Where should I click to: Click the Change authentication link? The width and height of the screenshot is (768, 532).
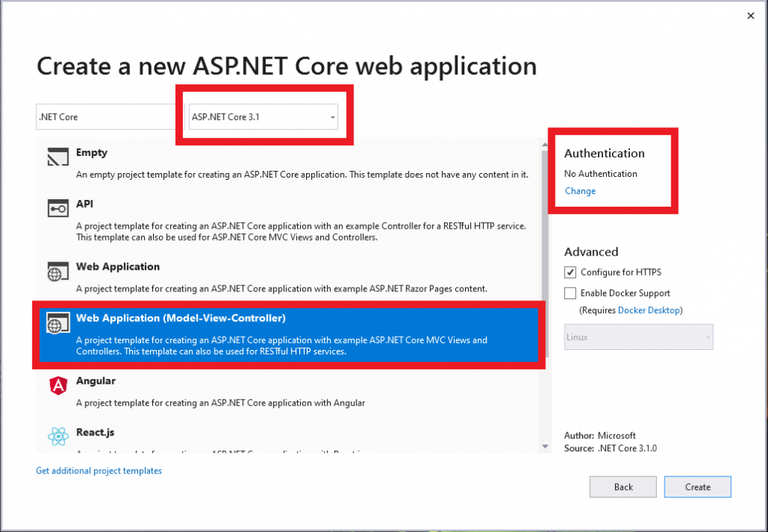[x=580, y=191]
